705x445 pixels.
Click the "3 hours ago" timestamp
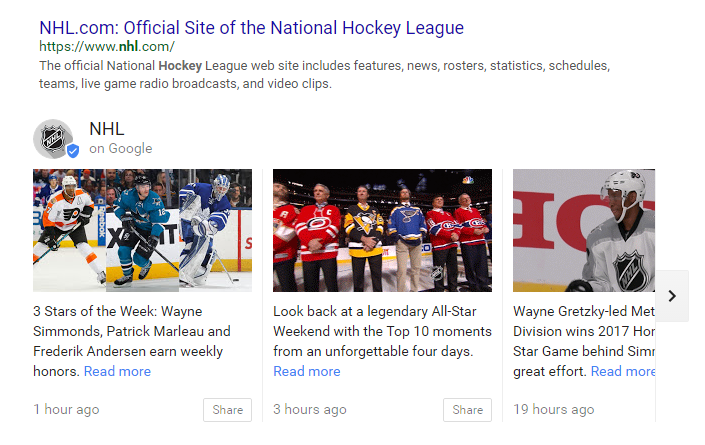[310, 410]
